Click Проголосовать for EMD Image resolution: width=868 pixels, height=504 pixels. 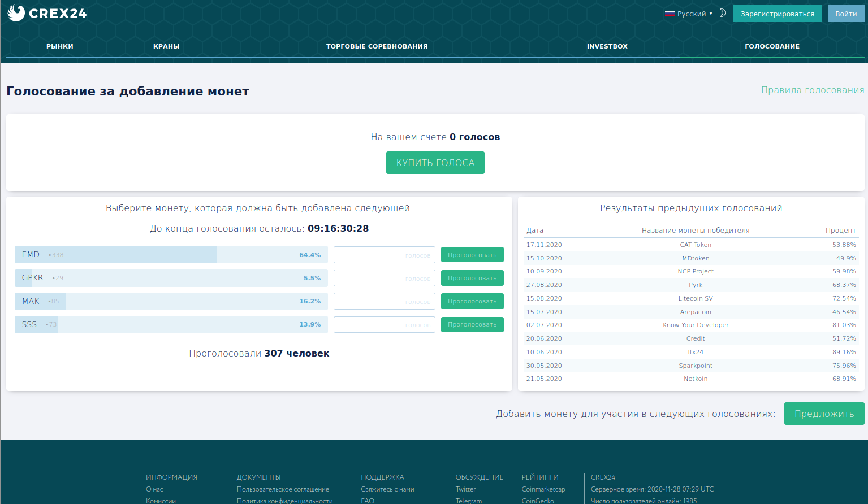tap(472, 255)
